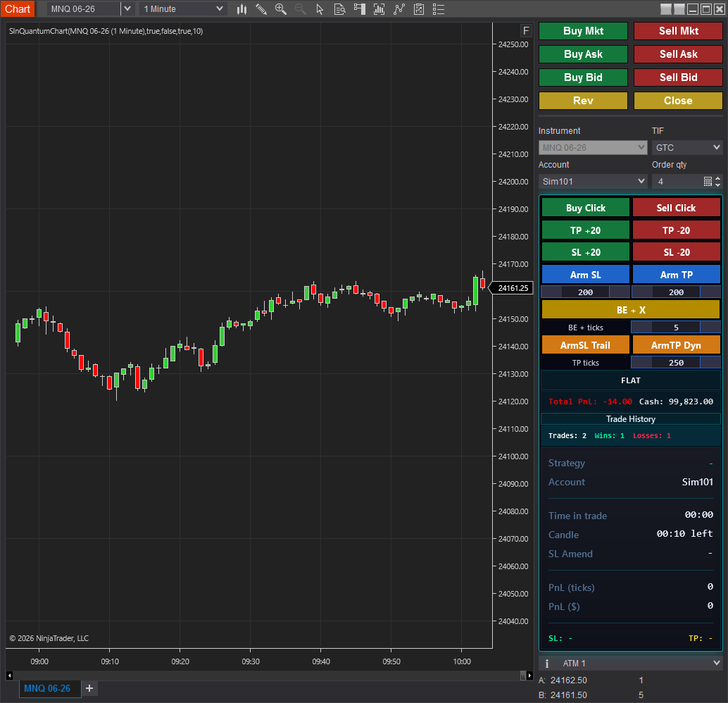Image resolution: width=728 pixels, height=703 pixels.
Task: Toggle the Arm SL button
Action: [x=585, y=275]
